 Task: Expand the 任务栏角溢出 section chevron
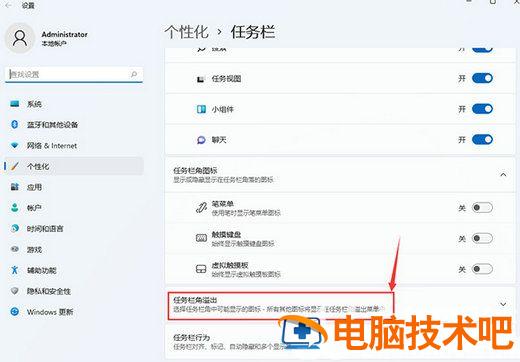coord(503,304)
